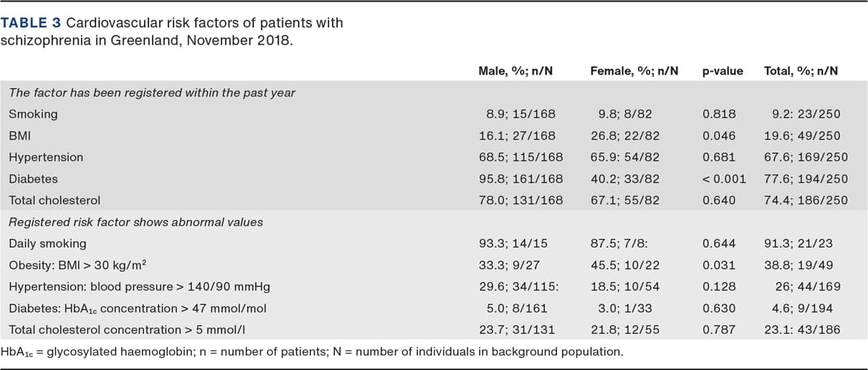
Task: Click the 0.031 p-value for obesity
Action: tap(719, 265)
